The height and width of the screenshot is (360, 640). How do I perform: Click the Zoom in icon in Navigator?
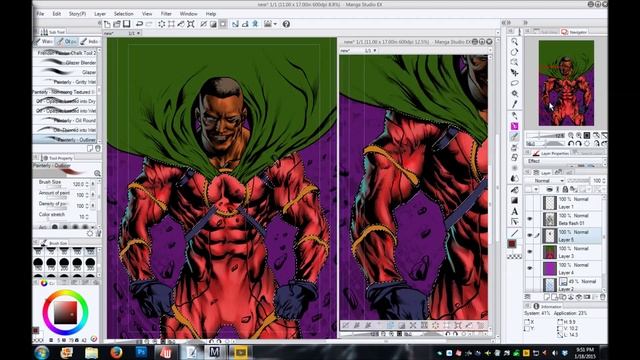(579, 135)
